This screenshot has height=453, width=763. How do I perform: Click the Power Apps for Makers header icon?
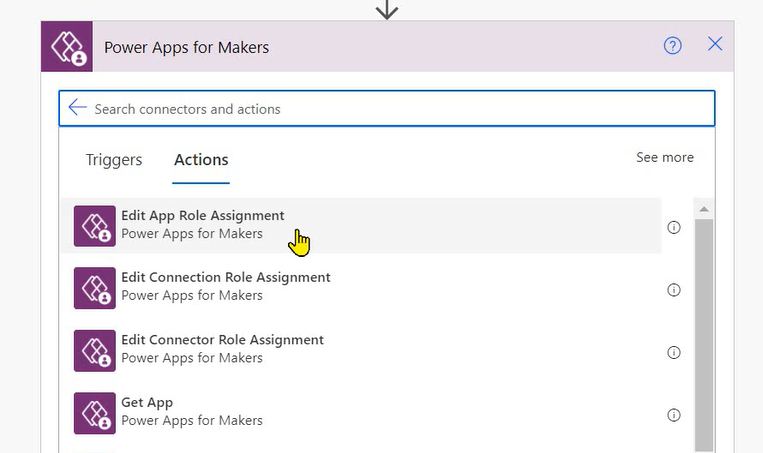tap(66, 47)
